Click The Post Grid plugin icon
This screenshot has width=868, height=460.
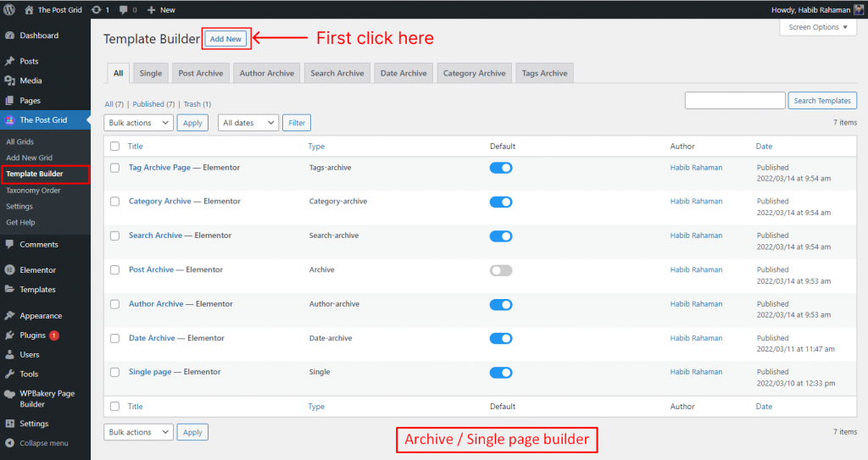(9, 120)
